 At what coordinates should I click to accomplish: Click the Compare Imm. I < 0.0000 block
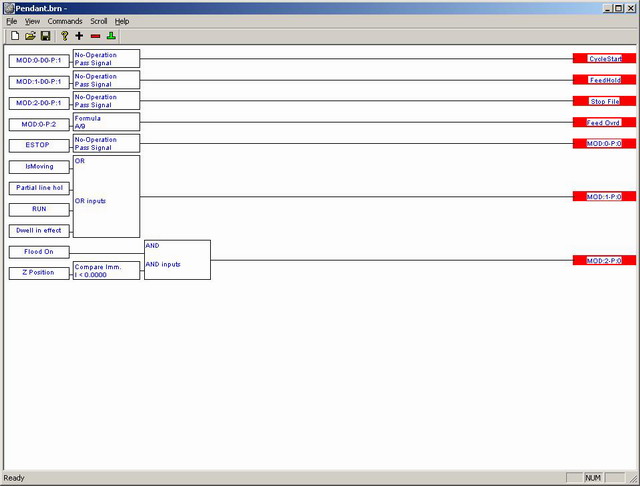tap(106, 271)
